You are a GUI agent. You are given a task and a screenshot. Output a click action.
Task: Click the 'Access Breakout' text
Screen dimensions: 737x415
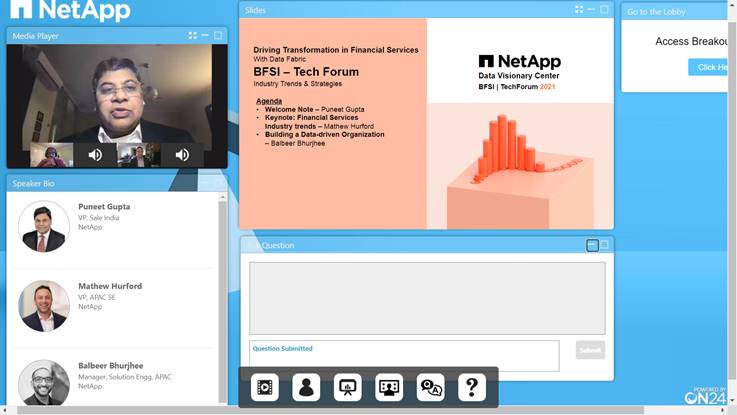[x=691, y=41]
